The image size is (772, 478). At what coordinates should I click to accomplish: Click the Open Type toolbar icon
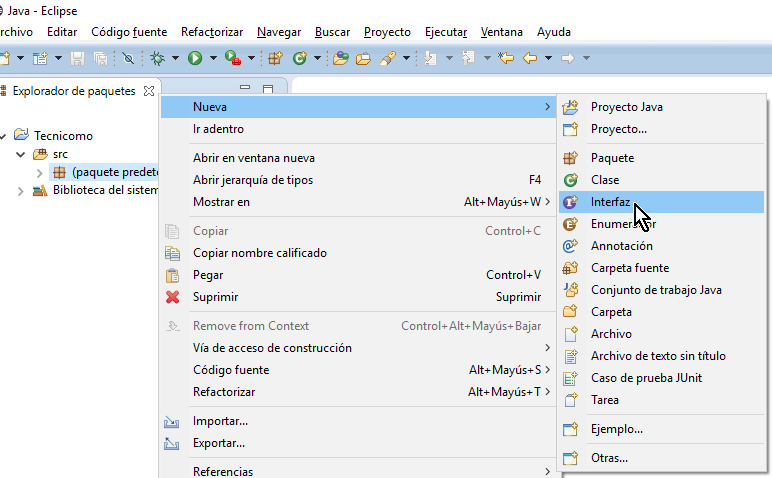(340, 58)
